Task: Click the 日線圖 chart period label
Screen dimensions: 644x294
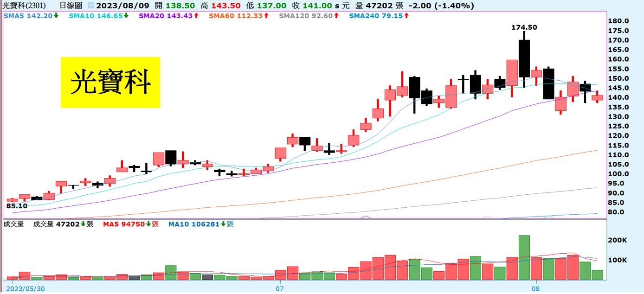Action: (71, 6)
